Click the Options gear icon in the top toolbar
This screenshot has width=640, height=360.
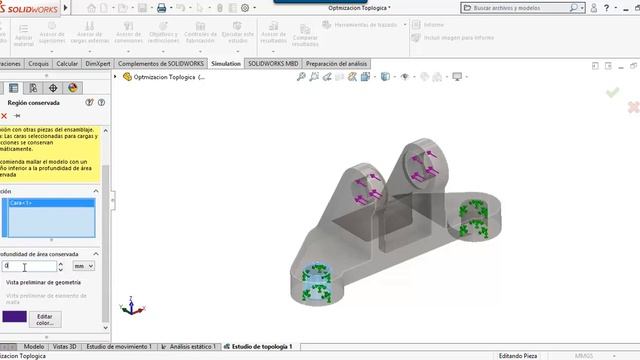[x=245, y=8]
